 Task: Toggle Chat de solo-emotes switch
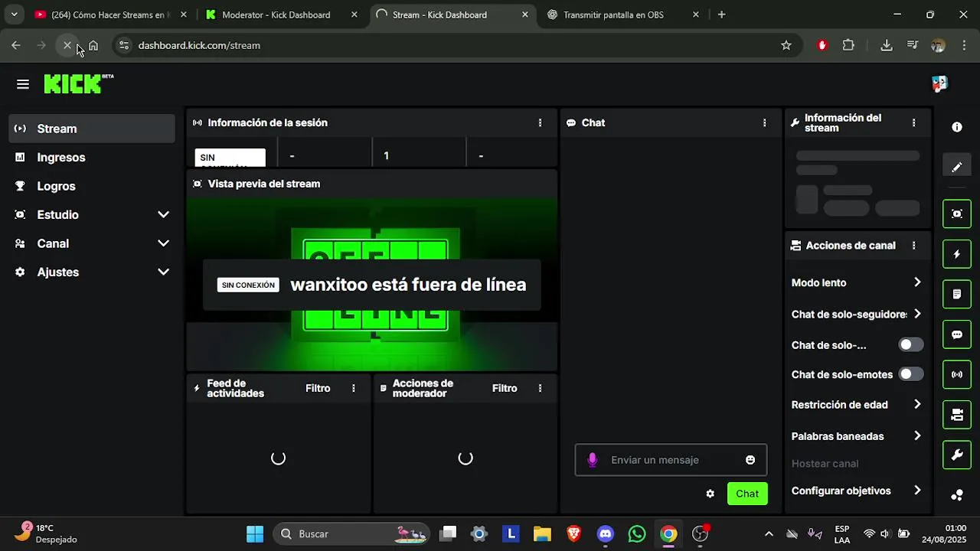tap(911, 374)
